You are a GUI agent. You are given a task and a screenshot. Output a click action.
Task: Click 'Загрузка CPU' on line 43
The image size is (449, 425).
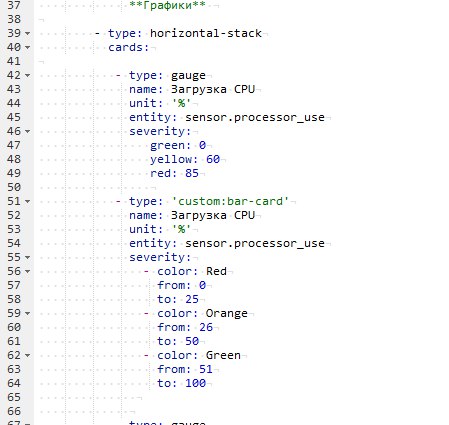pyautogui.click(x=213, y=89)
